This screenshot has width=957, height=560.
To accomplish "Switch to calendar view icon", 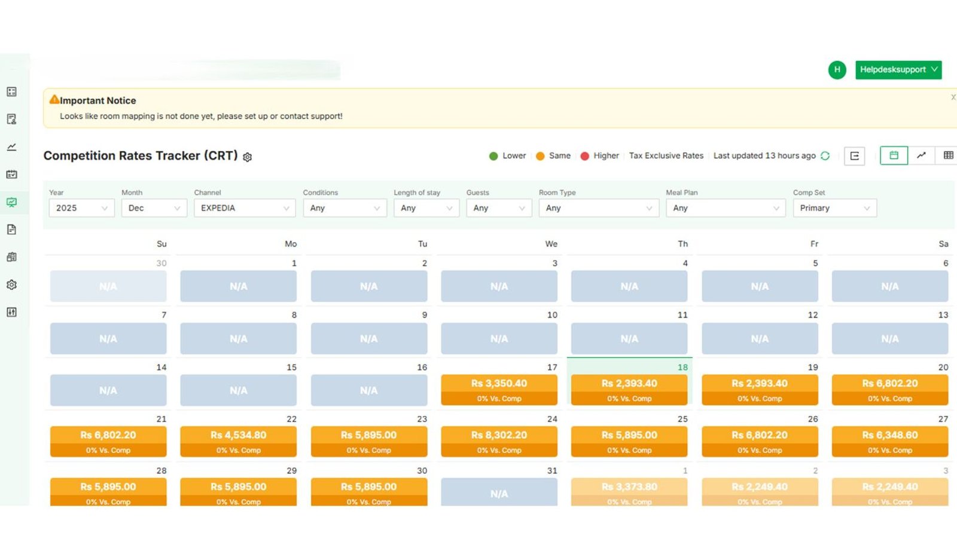I will [894, 155].
